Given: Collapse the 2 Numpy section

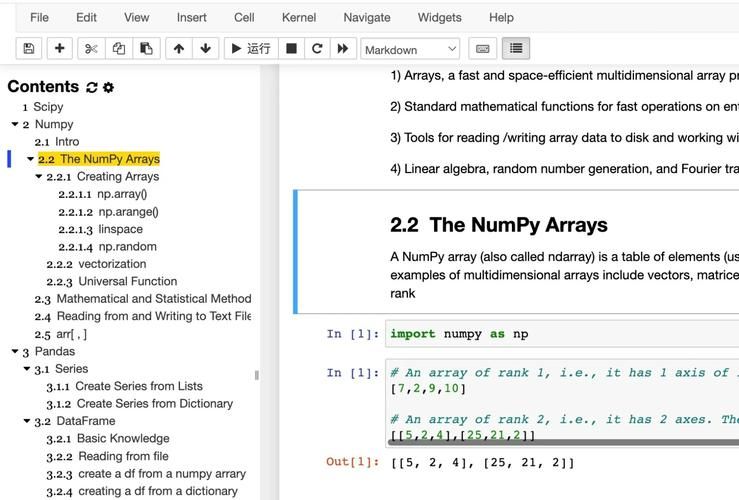Looking at the screenshot, I should coord(15,124).
